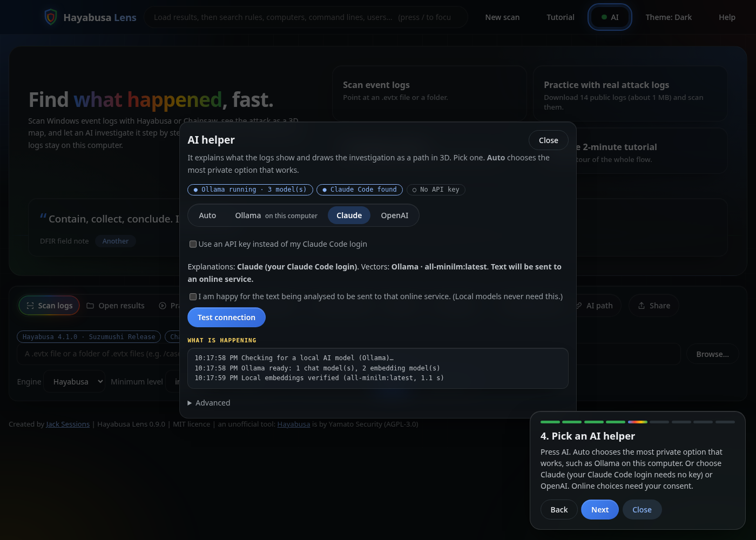Click the AI path link icon

click(579, 306)
